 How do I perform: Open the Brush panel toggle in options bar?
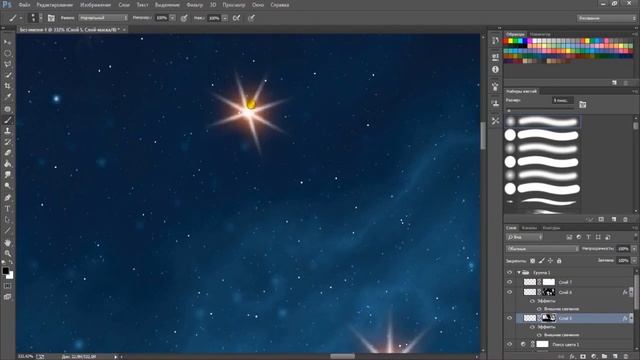click(51, 18)
